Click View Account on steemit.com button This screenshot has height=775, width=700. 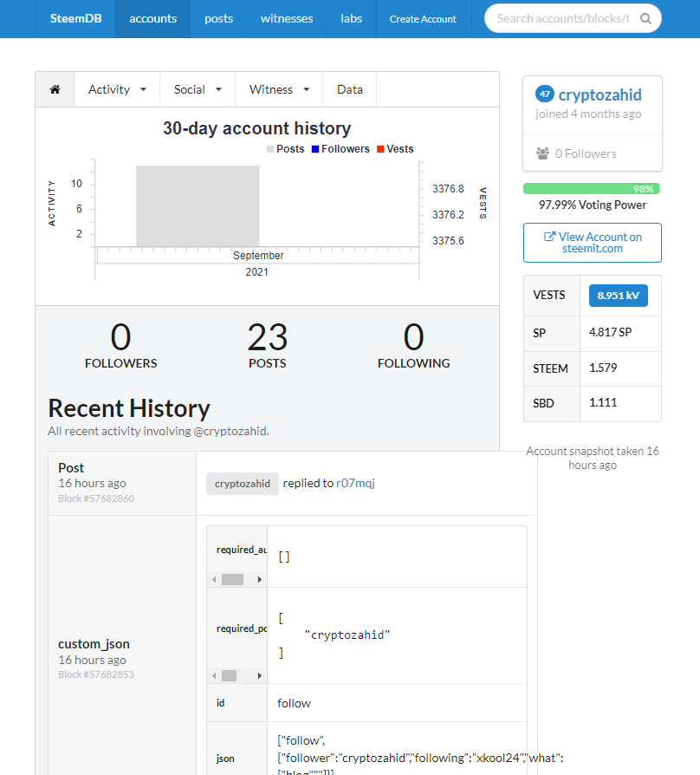pos(593,243)
